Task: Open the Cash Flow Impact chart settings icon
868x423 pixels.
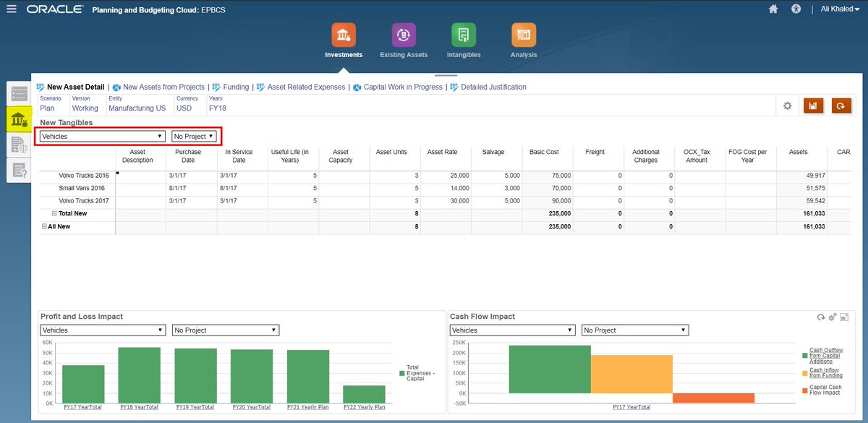Action: point(833,317)
